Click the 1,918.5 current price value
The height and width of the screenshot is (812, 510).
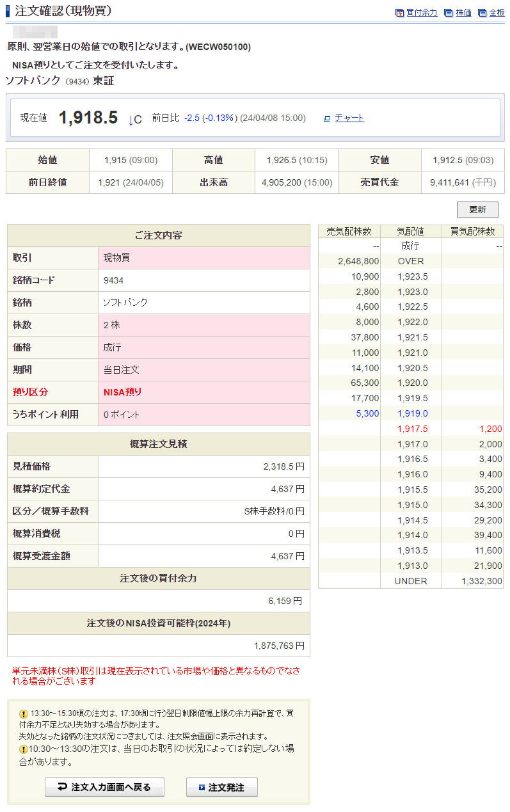tap(88, 118)
